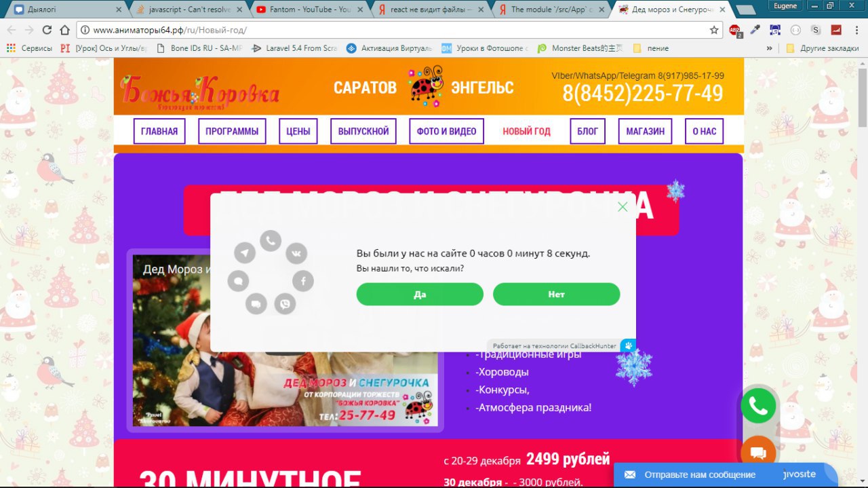The image size is (868, 488).
Task: Click the "2499 рублей" price text
Action: point(568,459)
